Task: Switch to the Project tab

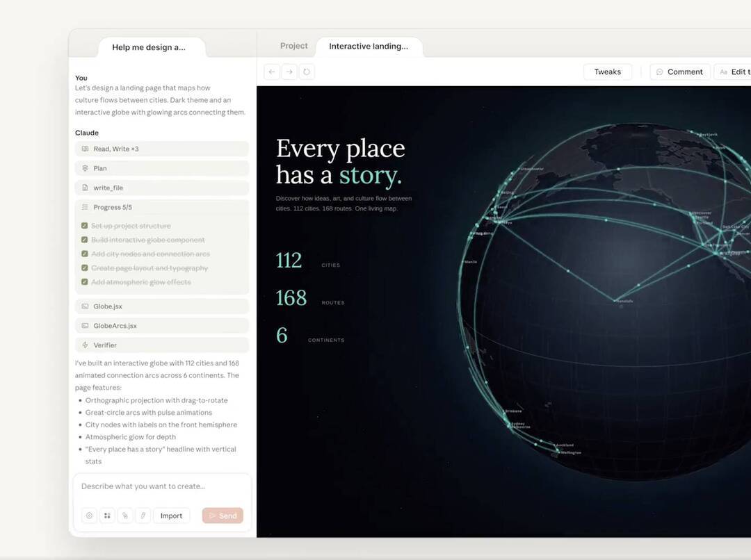Action: coord(293,46)
